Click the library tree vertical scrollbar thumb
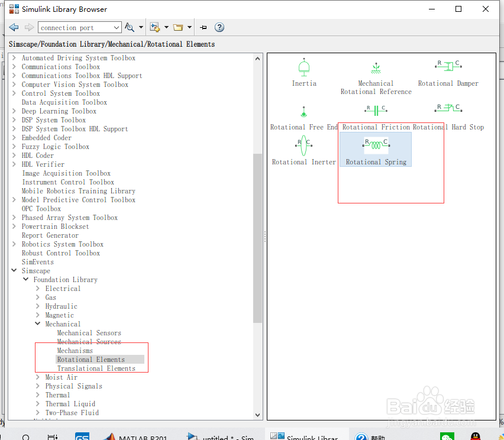The width and height of the screenshot is (504, 440). pyautogui.click(x=257, y=238)
